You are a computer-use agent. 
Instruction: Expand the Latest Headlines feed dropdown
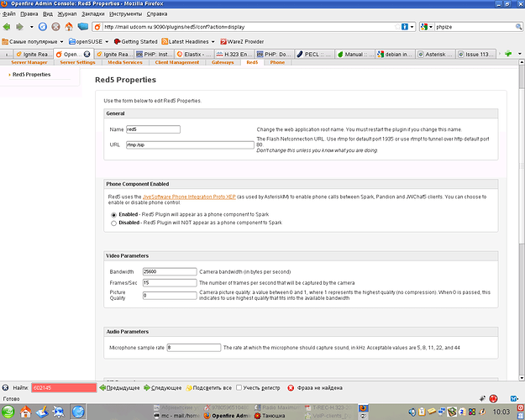pyautogui.click(x=188, y=41)
